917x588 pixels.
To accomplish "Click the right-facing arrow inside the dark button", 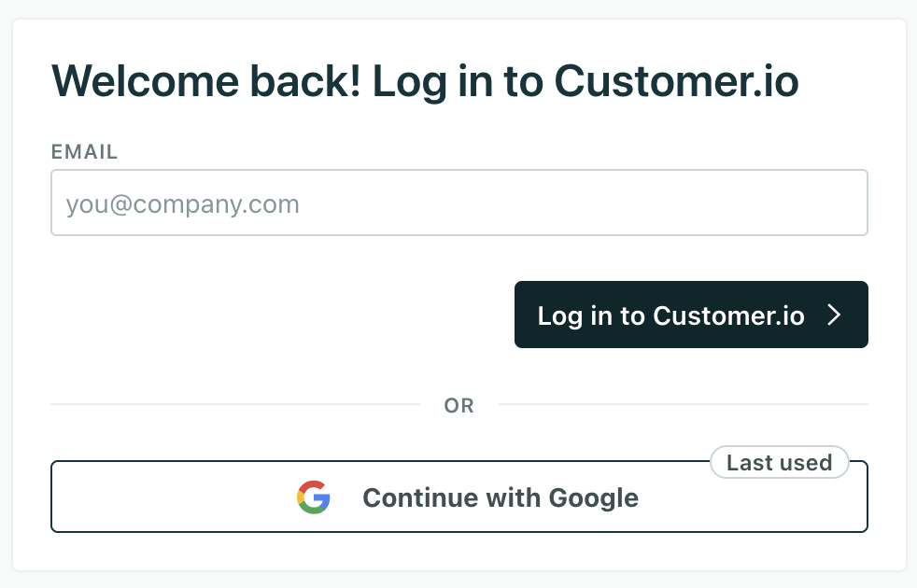I will coord(836,315).
